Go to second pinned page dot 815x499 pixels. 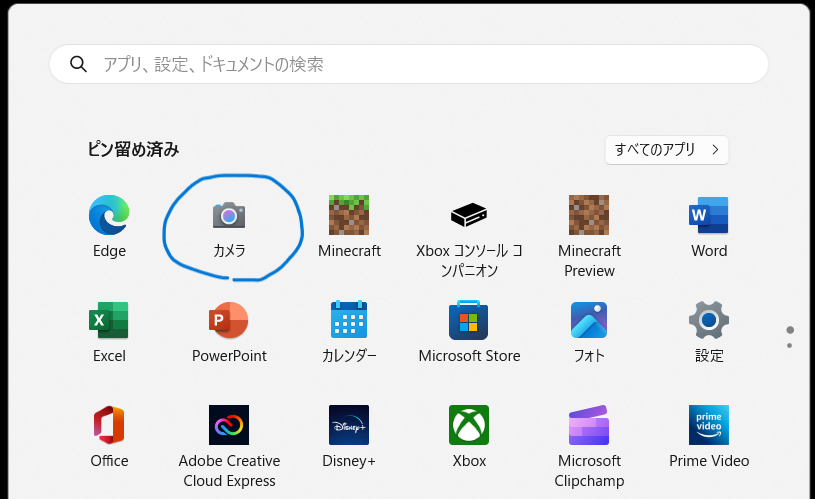[x=790, y=346]
